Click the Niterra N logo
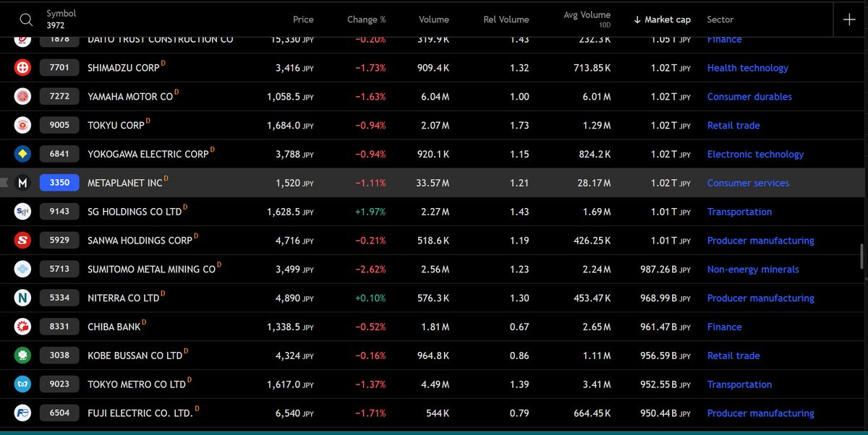 point(23,298)
